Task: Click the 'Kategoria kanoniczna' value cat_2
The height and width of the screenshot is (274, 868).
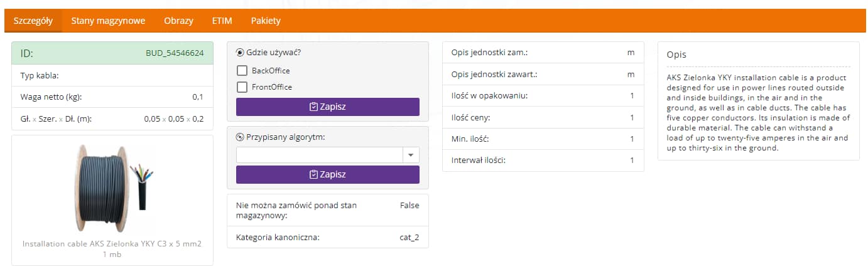Action: (409, 237)
